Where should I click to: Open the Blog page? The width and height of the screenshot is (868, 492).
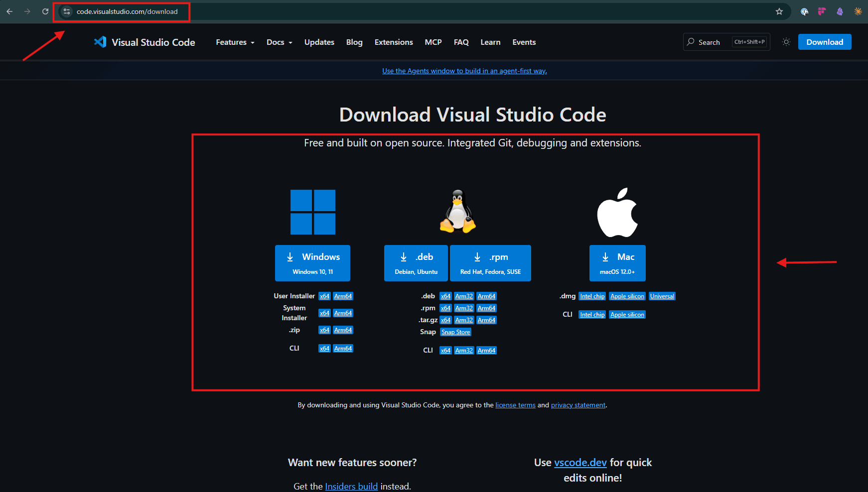[x=354, y=42]
